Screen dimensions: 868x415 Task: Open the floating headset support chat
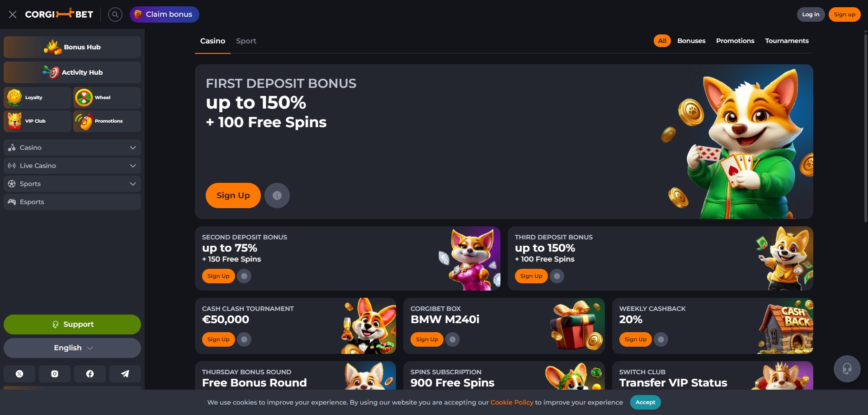point(847,369)
